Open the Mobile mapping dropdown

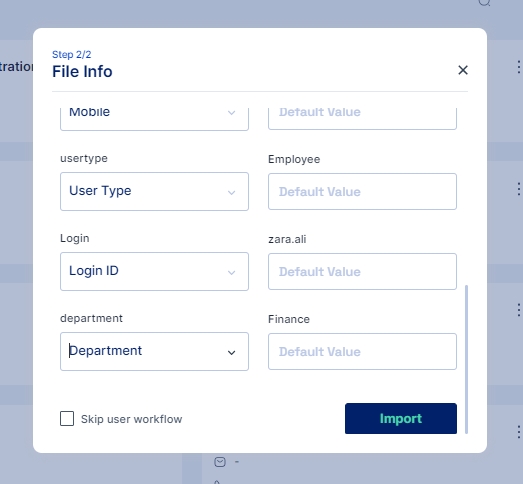pyautogui.click(x=154, y=118)
